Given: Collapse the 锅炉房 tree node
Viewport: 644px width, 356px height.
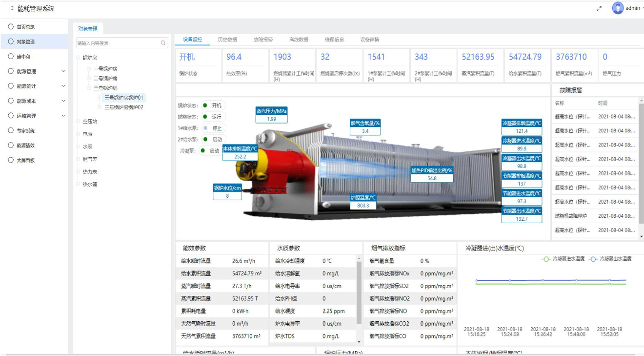Looking at the screenshot, I should 78,58.
